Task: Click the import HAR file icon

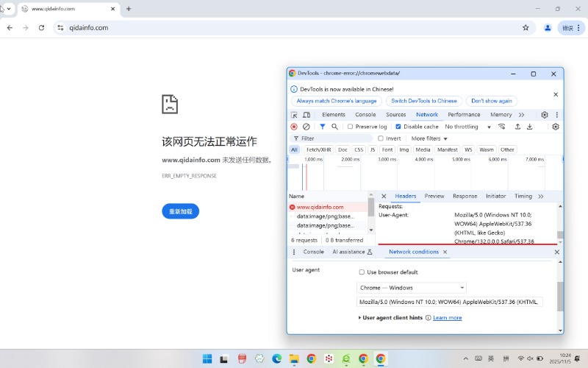Action: point(517,127)
